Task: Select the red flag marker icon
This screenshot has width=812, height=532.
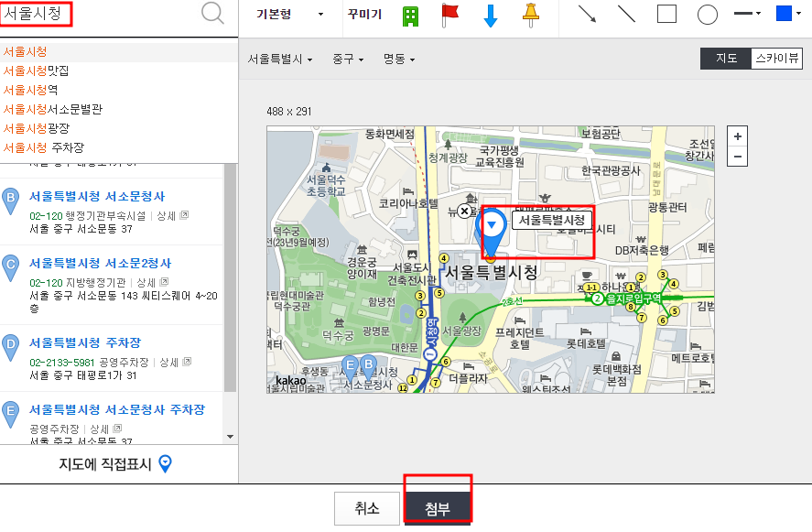Action: [x=449, y=15]
